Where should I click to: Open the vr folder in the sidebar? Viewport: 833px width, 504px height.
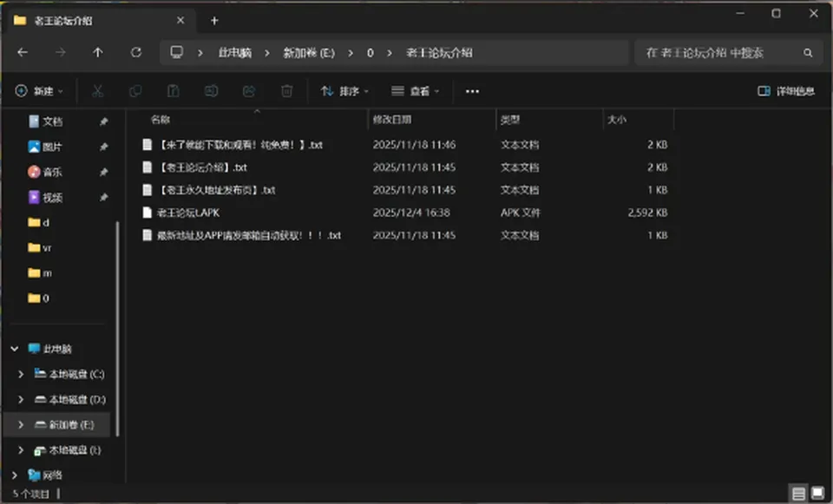click(40, 248)
